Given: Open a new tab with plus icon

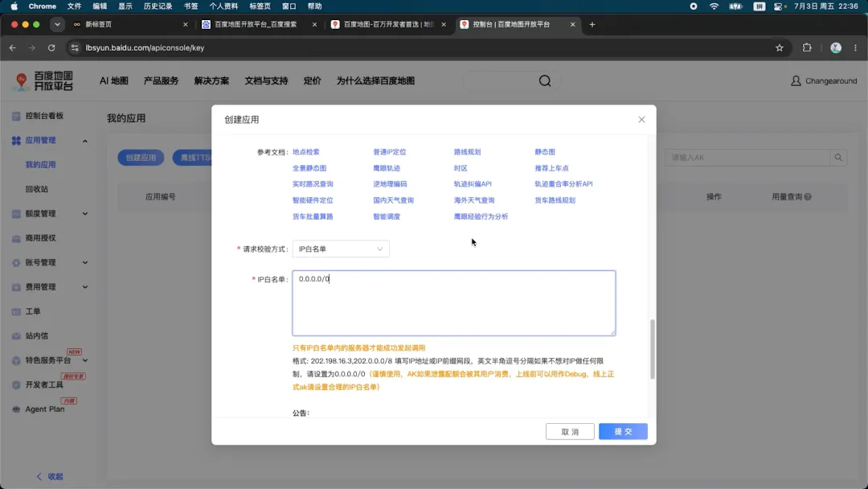Looking at the screenshot, I should 592,24.
